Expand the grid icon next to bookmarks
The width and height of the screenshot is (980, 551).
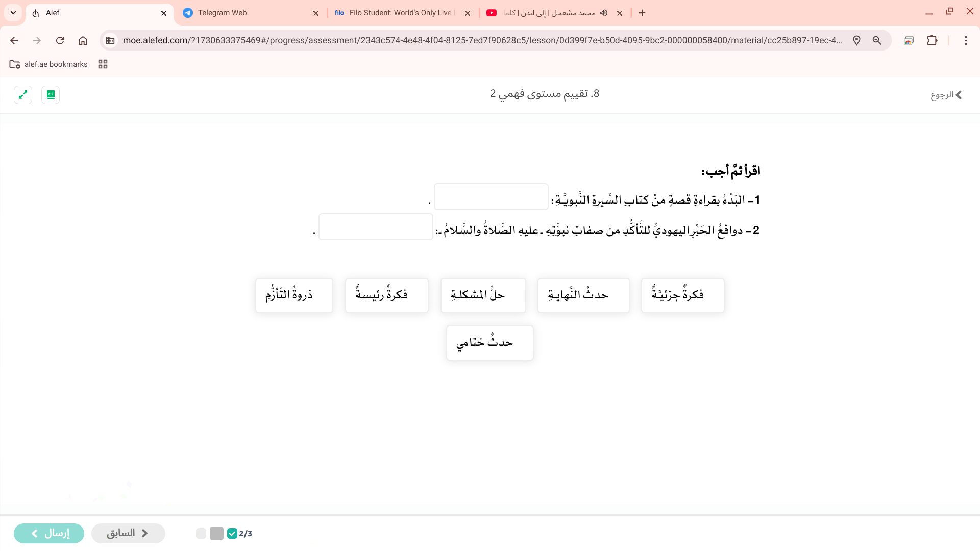click(x=103, y=64)
